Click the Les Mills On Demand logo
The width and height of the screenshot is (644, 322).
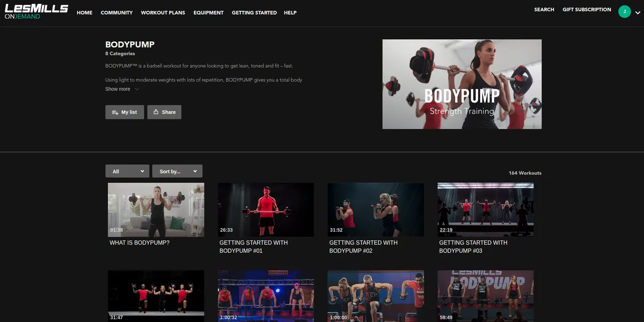(x=36, y=12)
